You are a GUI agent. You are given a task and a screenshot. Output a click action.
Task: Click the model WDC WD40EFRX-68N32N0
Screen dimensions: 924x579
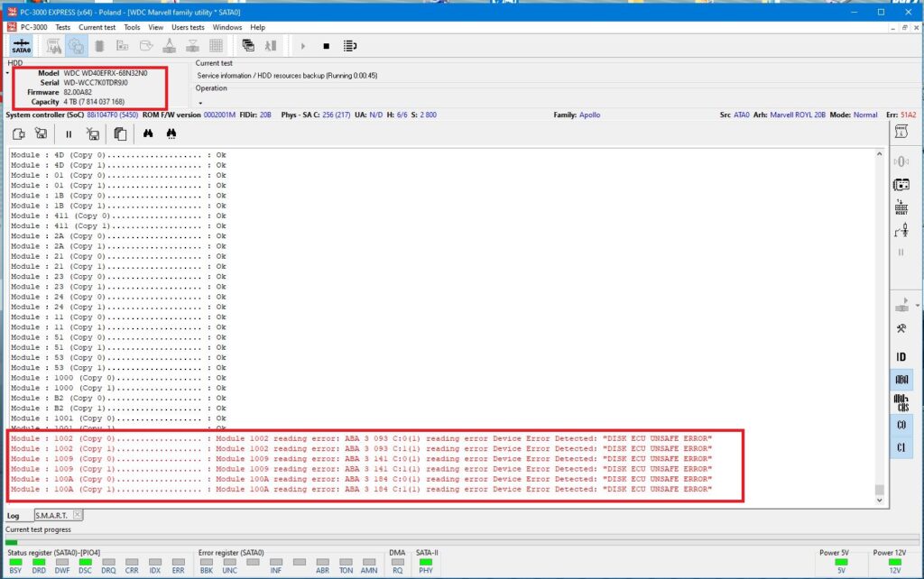tap(106, 73)
